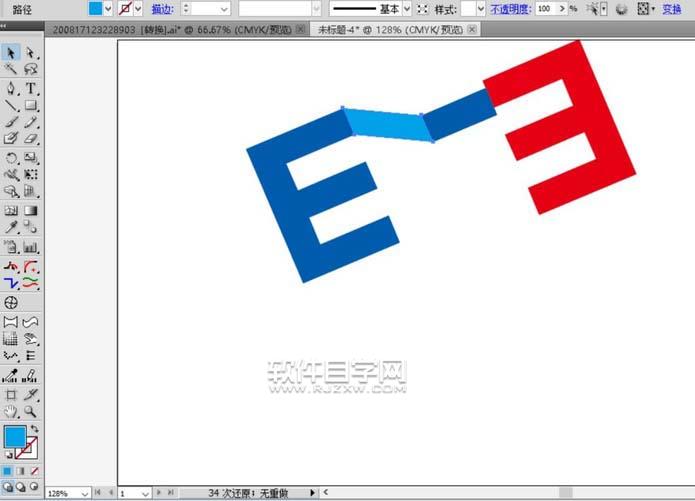Click the blue fill box in toolbox
695x501 pixels.
15,437
